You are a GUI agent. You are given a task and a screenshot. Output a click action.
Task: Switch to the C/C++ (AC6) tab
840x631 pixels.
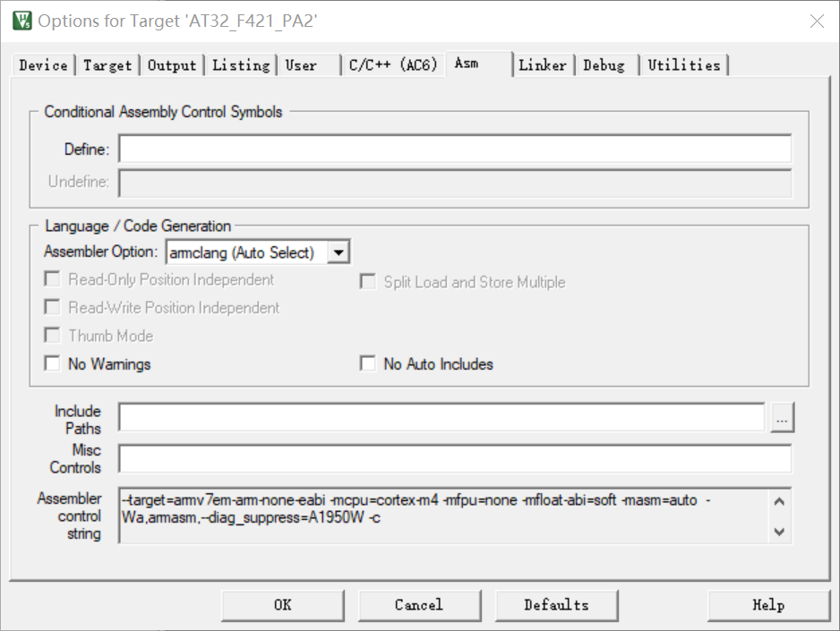(x=393, y=65)
